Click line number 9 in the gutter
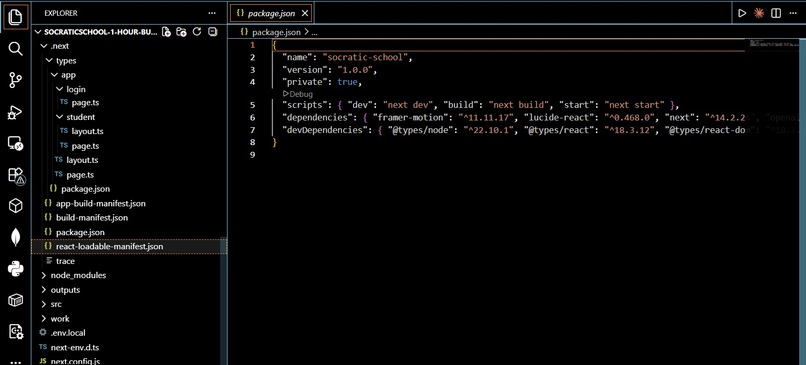This screenshot has width=806, height=365. click(252, 155)
